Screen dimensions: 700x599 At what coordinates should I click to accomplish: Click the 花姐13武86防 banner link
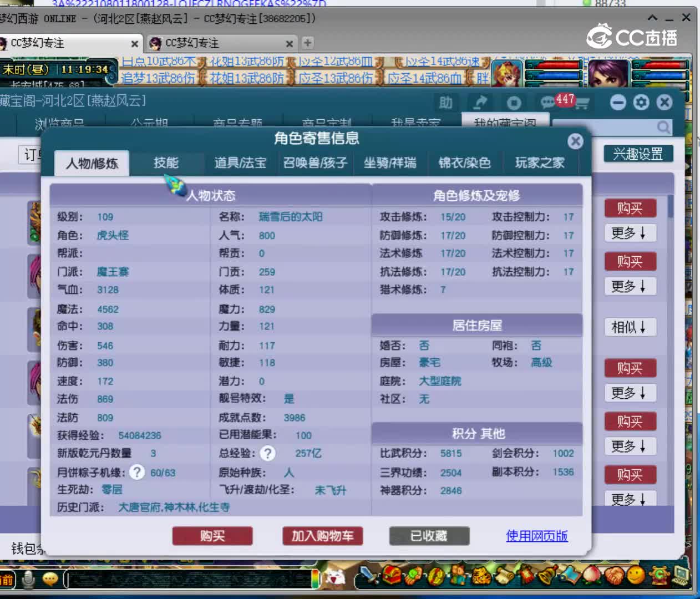(247, 78)
